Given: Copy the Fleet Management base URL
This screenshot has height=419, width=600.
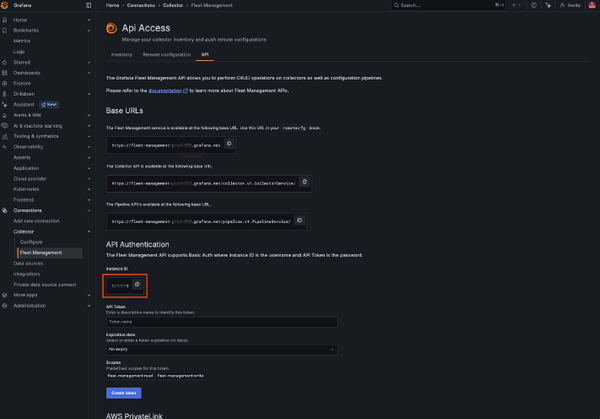Looking at the screenshot, I should coord(228,144).
